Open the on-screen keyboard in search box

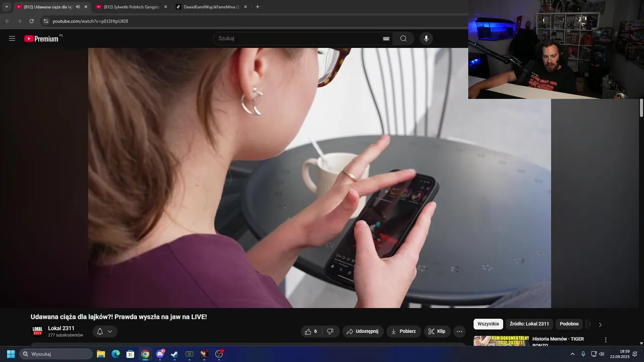coord(386,38)
